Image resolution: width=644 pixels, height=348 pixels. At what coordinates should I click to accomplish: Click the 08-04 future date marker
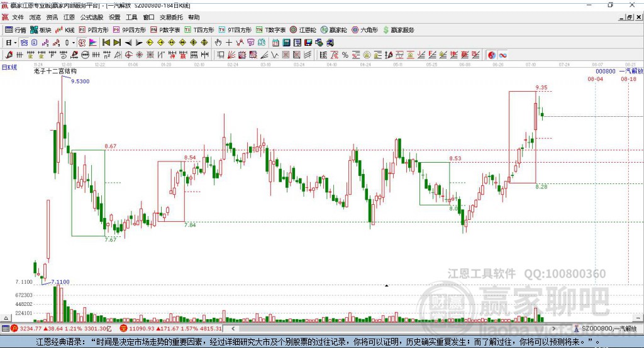tap(595, 79)
